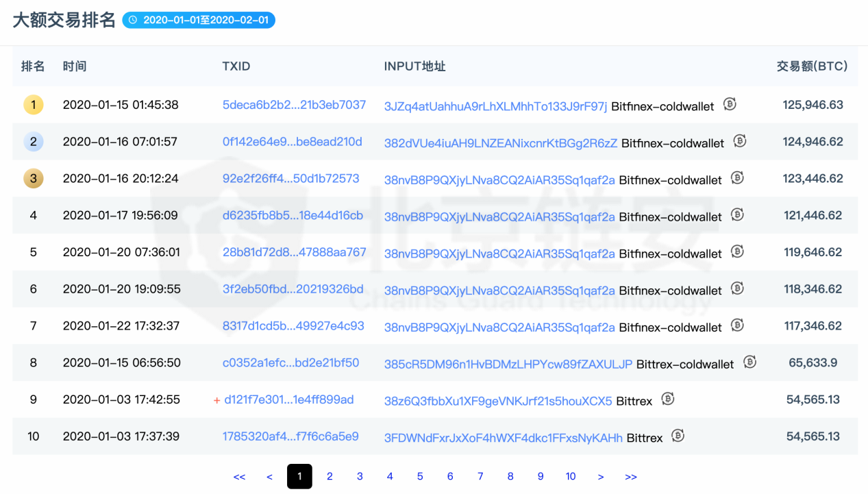868x494 pixels.
Task: Click the bitcoin icon in rank 6 row
Action: point(737,288)
